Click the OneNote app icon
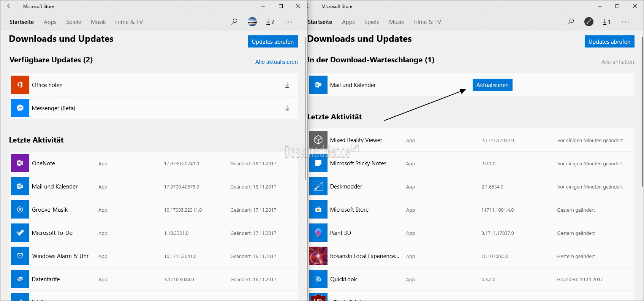644x301 pixels. 20,163
